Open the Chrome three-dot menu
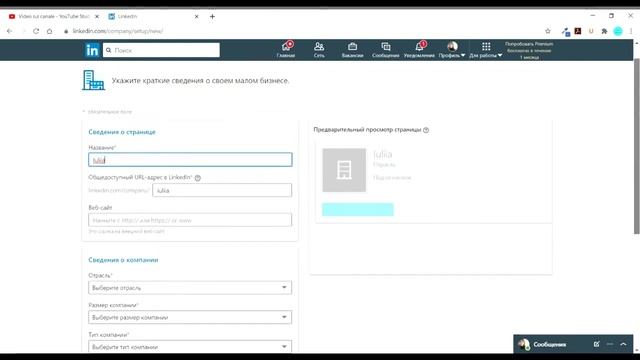640x360 pixels. tap(631, 31)
